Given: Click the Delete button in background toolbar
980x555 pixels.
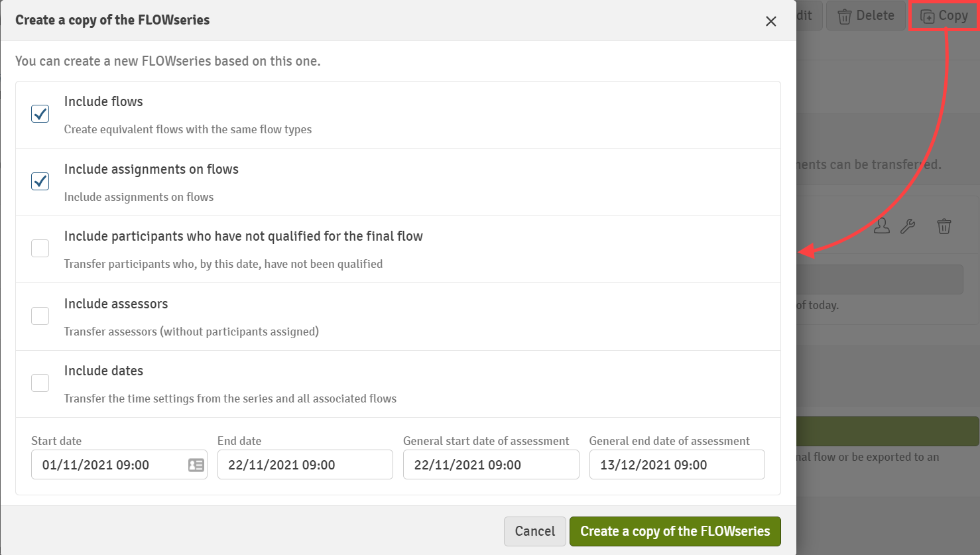Looking at the screenshot, I should tap(866, 15).
